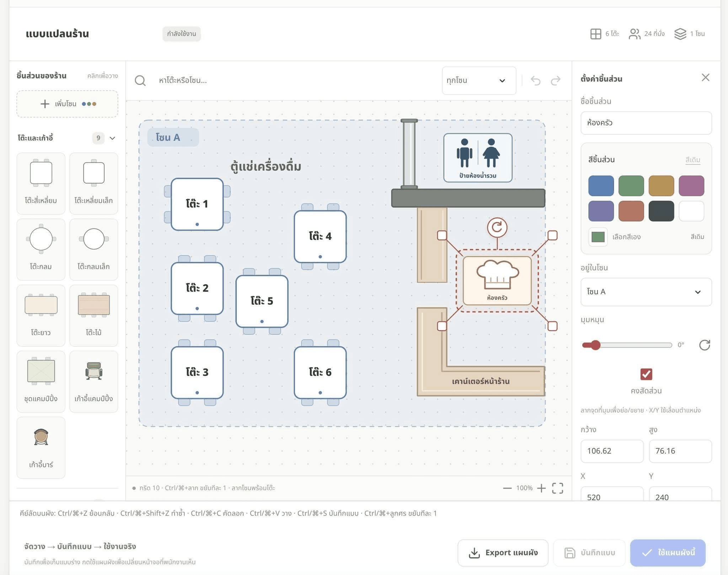Pick the pink-purple color swatch
The image size is (728, 575).
(691, 186)
